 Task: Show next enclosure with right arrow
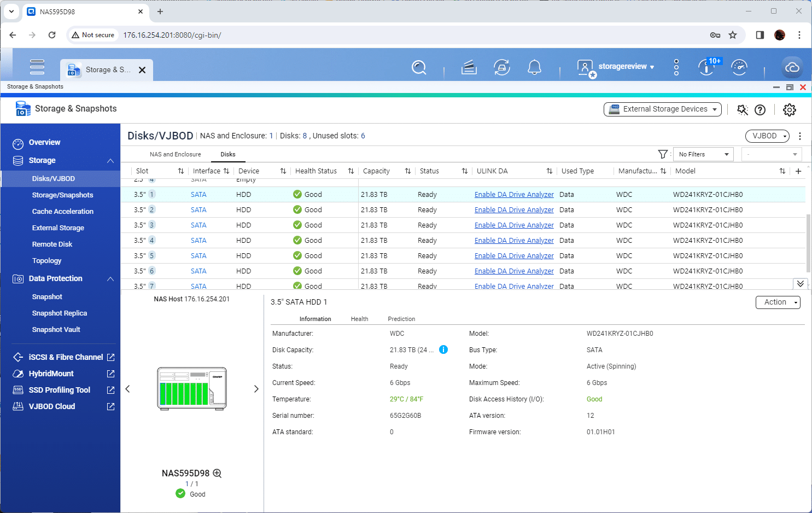coord(256,389)
